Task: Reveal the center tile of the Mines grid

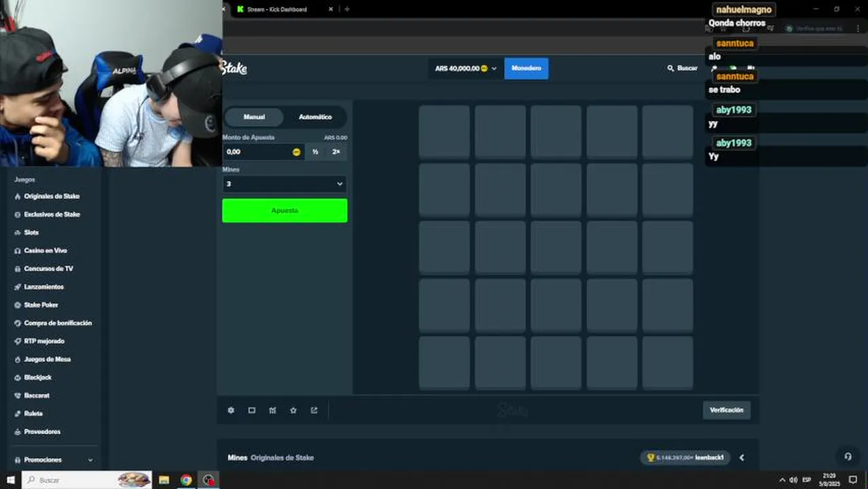Action: pos(556,247)
